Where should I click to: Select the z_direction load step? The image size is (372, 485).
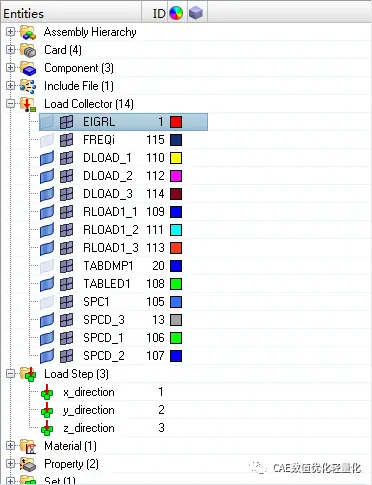click(89, 428)
